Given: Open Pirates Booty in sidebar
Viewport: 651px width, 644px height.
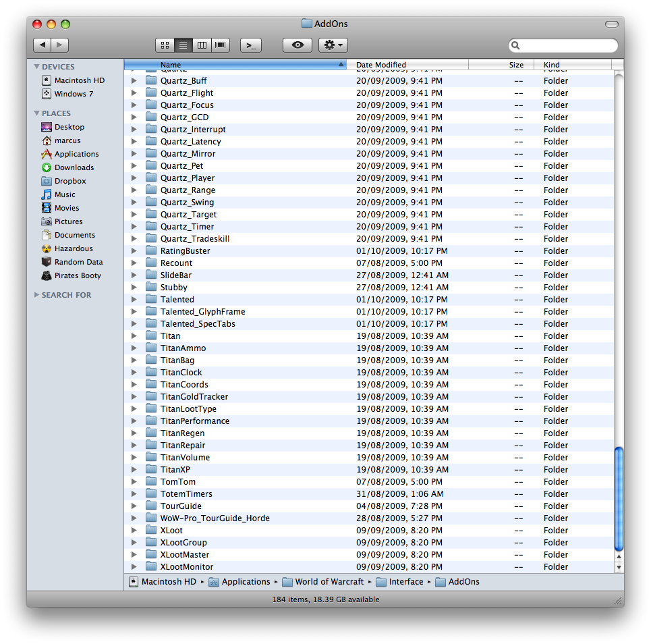Looking at the screenshot, I should tap(72, 275).
